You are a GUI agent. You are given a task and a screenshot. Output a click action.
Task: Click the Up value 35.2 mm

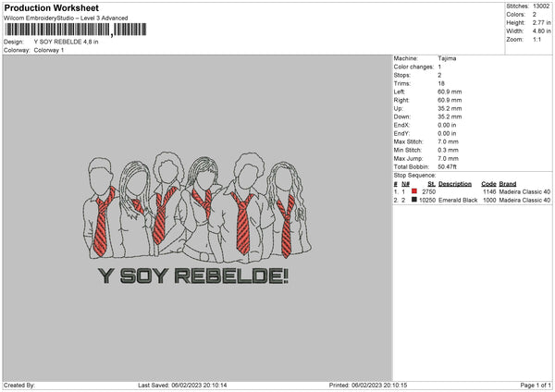(450, 108)
